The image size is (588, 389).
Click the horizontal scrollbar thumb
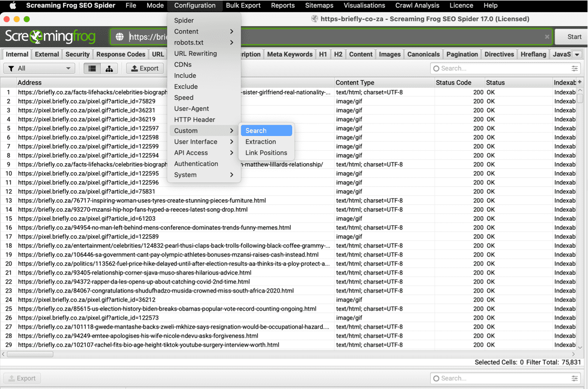[30, 354]
